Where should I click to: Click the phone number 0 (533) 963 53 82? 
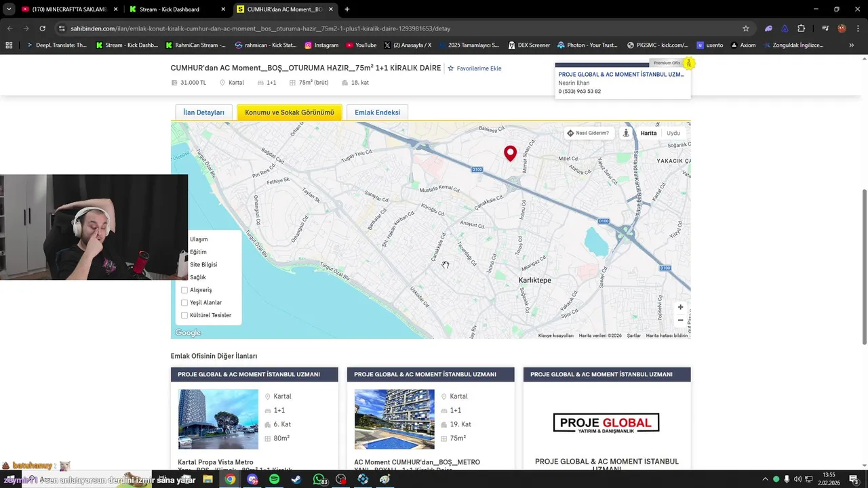tap(579, 91)
